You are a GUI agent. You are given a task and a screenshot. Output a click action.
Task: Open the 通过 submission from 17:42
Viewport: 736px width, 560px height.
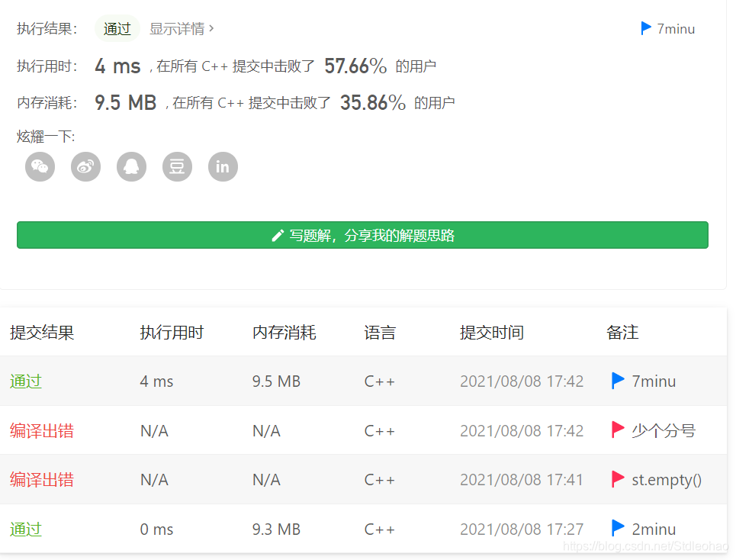tap(26, 381)
